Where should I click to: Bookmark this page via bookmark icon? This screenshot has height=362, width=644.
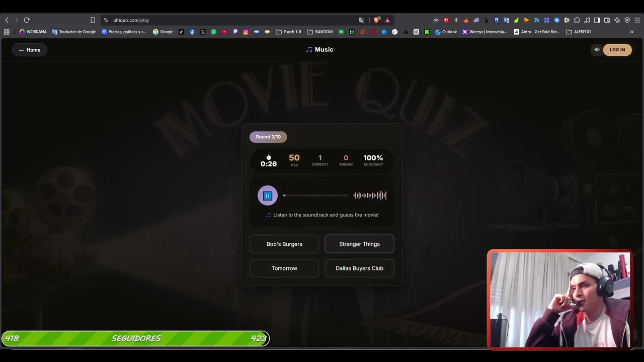tap(93, 20)
